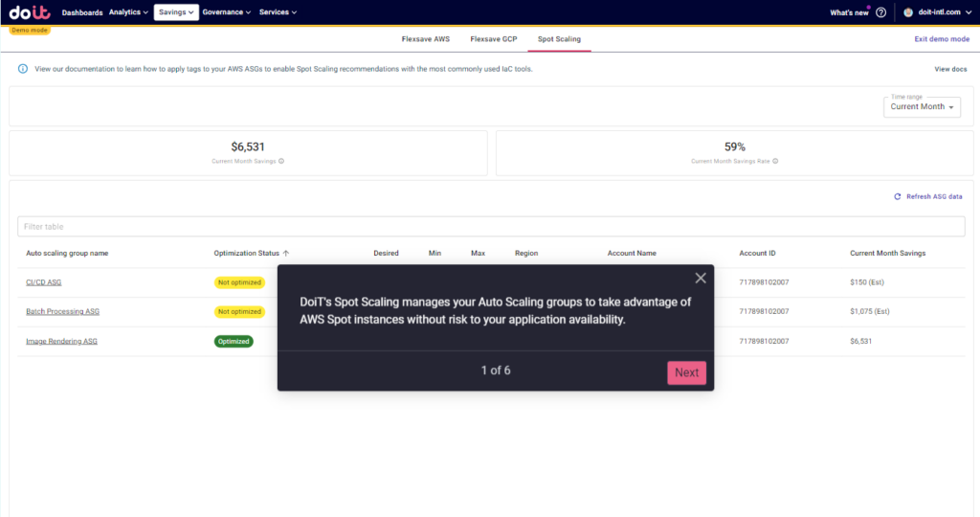Open the CI/CD ASG group link
The height and width of the screenshot is (517, 980).
(43, 282)
